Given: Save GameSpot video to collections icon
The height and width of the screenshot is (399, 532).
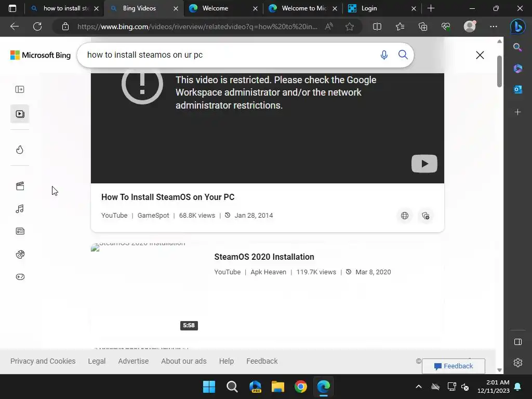Looking at the screenshot, I should coord(425,216).
